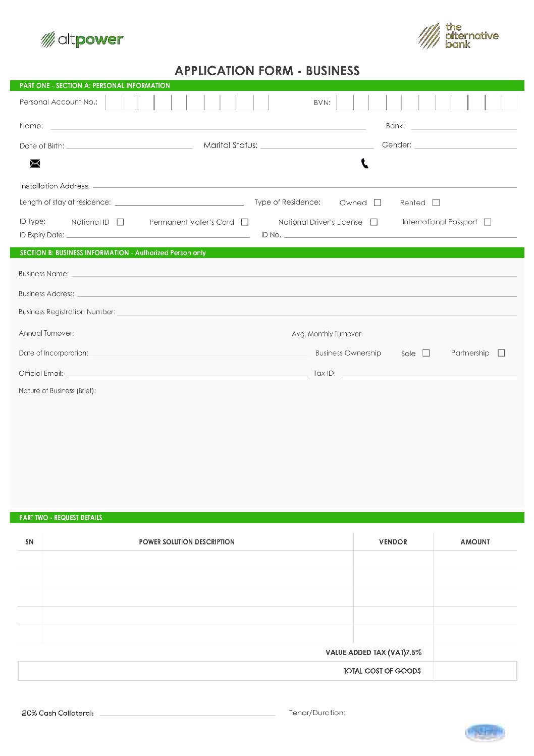Tick the Partnership ownership checkbox

[501, 353]
